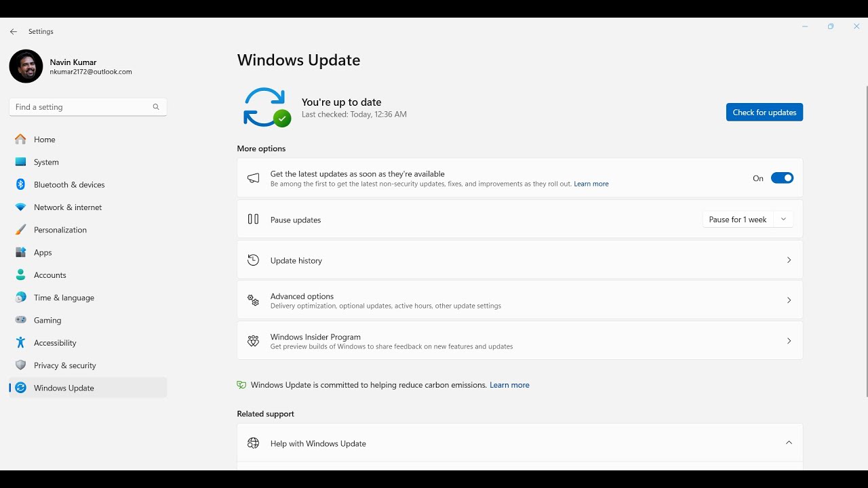This screenshot has height=488, width=868.
Task: Click the Bluetooth icon in sidebar
Action: (20, 184)
